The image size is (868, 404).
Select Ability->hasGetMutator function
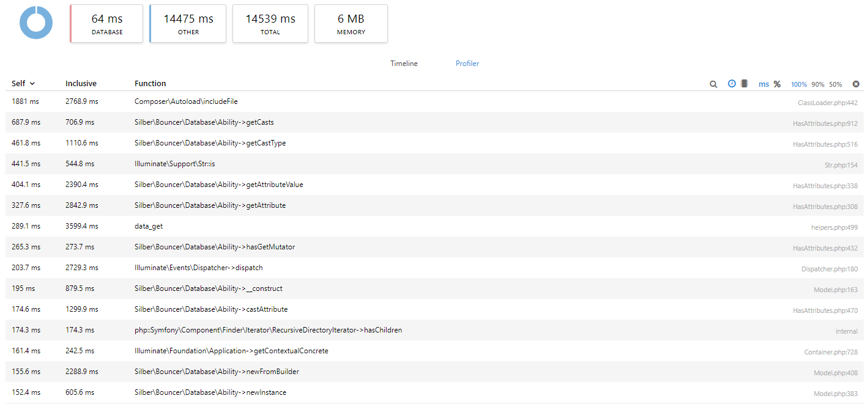tap(215, 247)
